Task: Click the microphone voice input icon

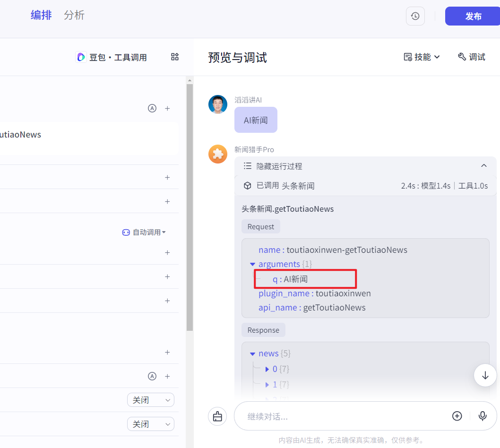Action: [483, 416]
